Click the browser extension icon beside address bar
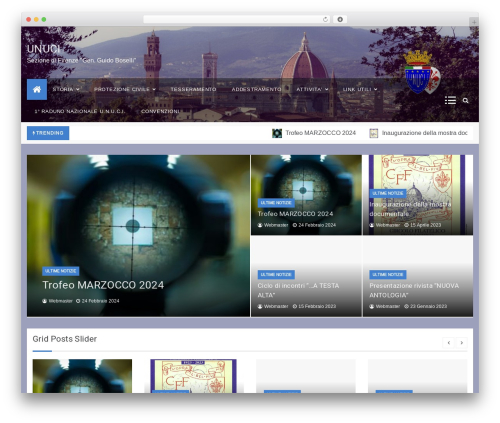The width and height of the screenshot is (500, 423). tap(340, 20)
